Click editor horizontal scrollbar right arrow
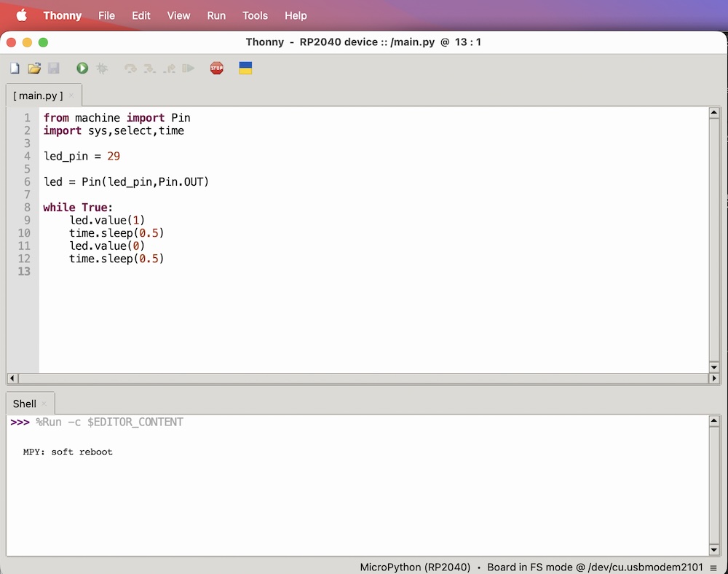Screen dimensions: 728x574 point(714,379)
